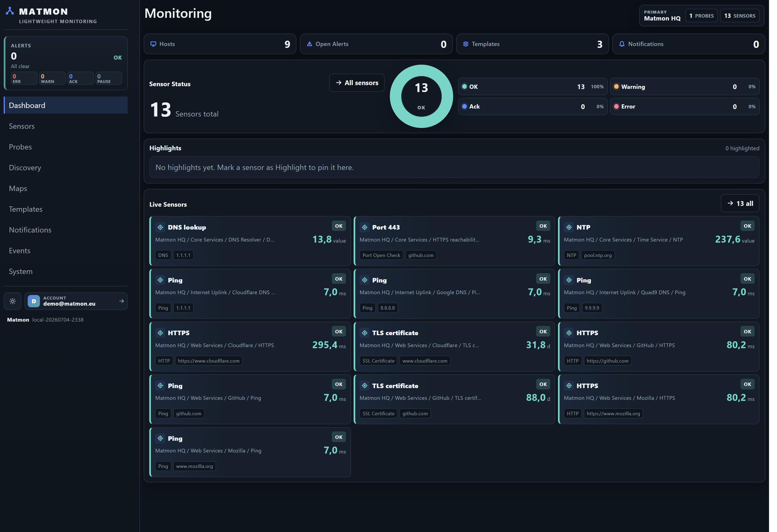Click the Port Open Check tag

[381, 255]
